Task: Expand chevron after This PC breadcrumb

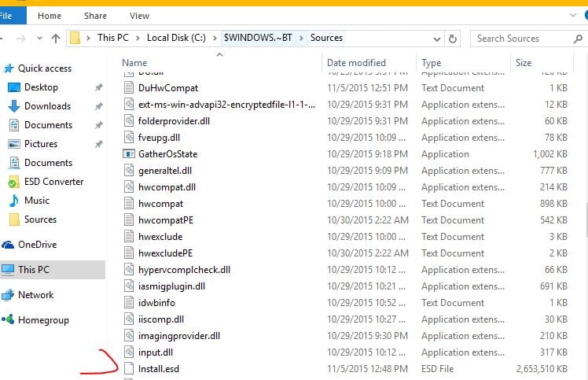Action: coord(138,38)
